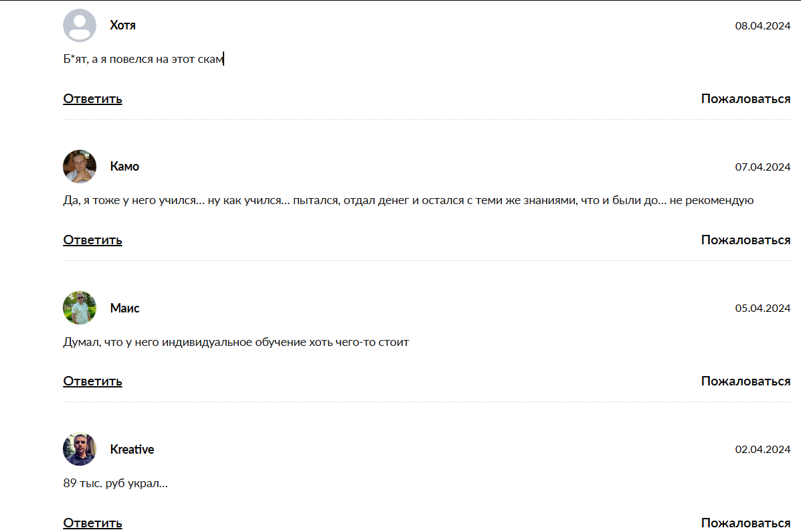Report Маис's comment with Пожаловаться
This screenshot has height=532, width=801.
(745, 381)
